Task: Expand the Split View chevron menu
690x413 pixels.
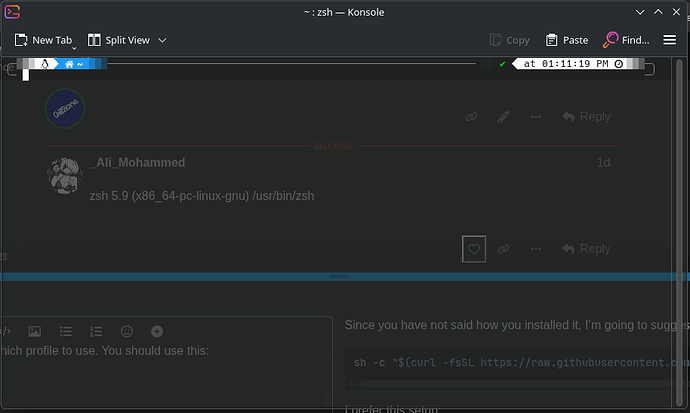Action: click(162, 40)
